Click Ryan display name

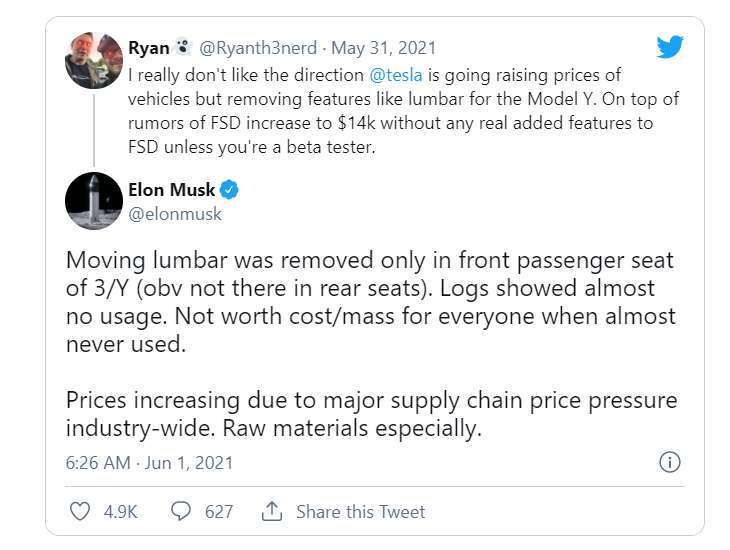[x=149, y=48]
